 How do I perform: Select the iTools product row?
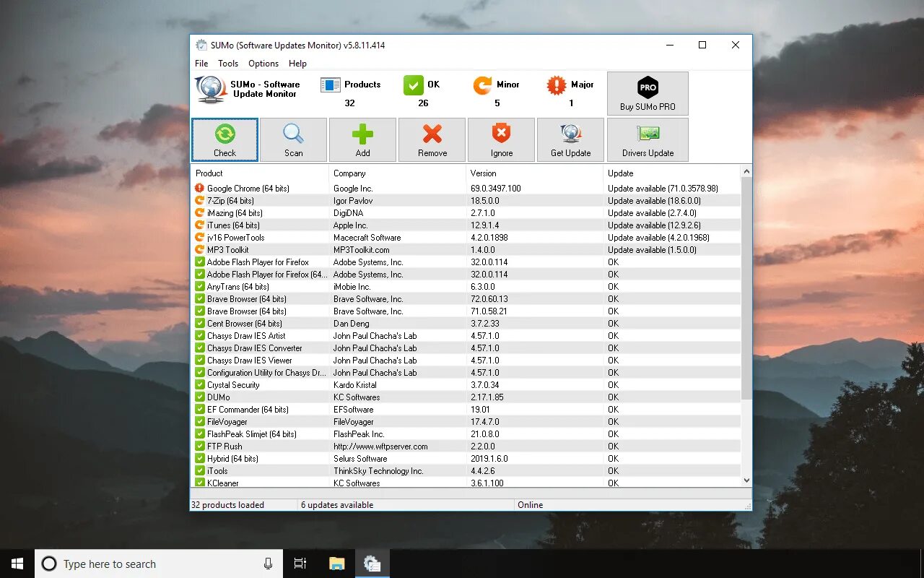coord(466,471)
